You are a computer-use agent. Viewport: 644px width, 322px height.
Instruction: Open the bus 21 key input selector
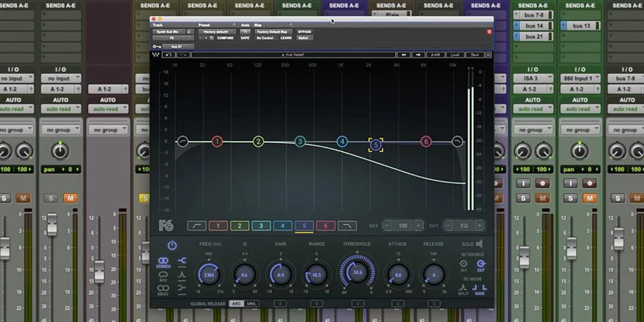click(x=178, y=46)
